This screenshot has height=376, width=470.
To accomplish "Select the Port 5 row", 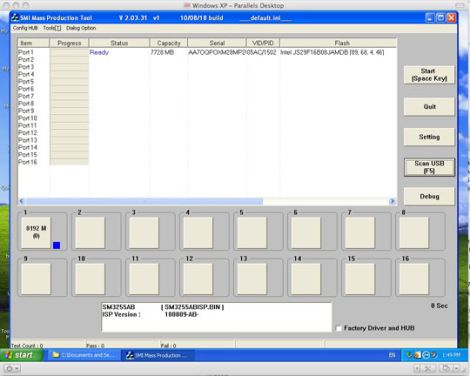I will coord(207,82).
